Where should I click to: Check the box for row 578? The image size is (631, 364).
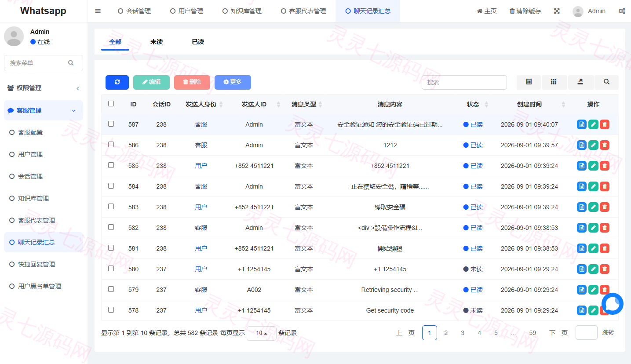click(x=111, y=310)
